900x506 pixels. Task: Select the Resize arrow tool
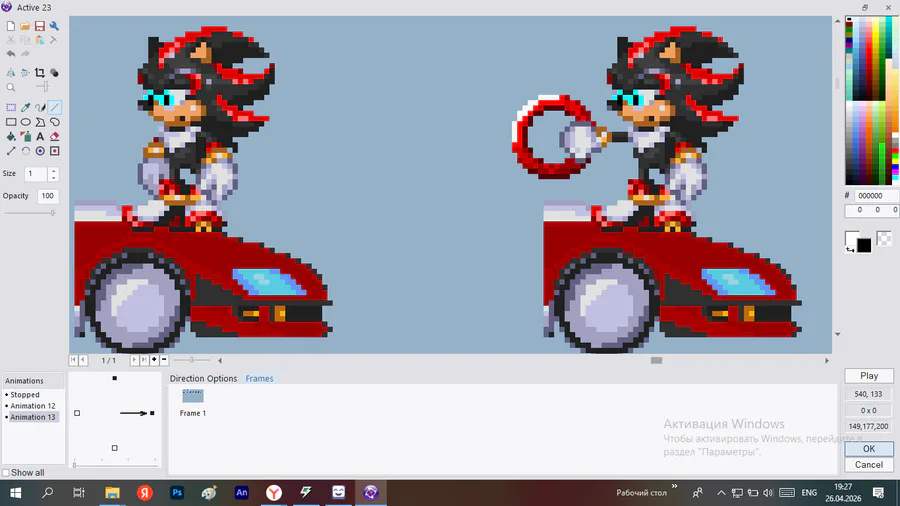tap(11, 151)
